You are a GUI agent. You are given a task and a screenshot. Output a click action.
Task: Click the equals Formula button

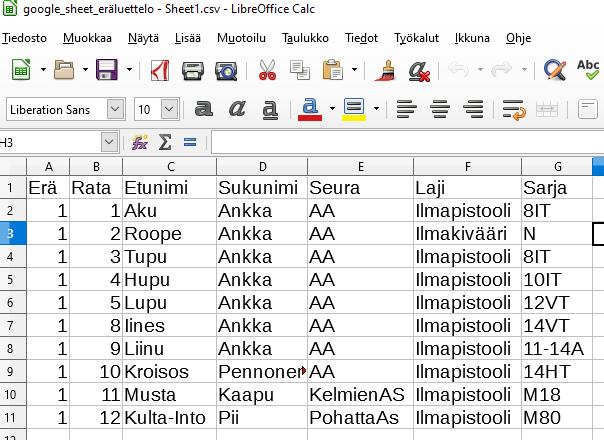(190, 143)
